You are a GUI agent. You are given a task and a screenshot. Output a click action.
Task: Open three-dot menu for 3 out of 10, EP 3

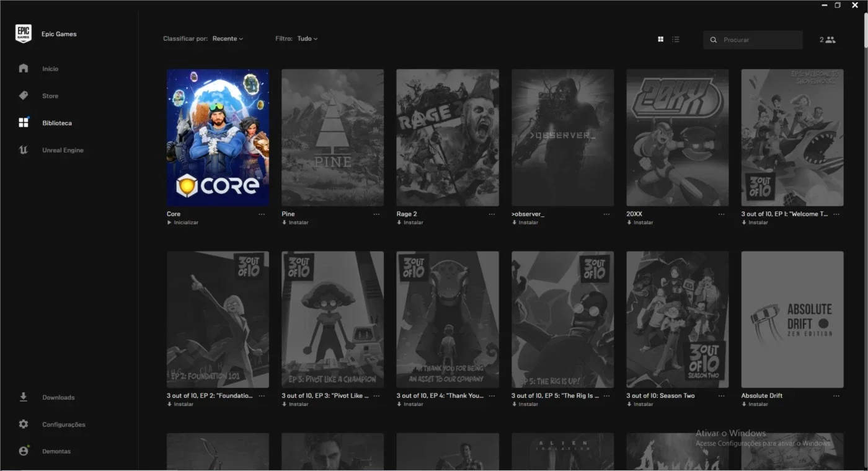click(376, 396)
